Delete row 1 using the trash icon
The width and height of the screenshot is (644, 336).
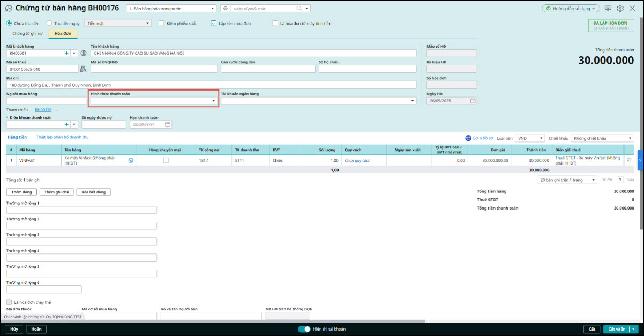(x=629, y=160)
